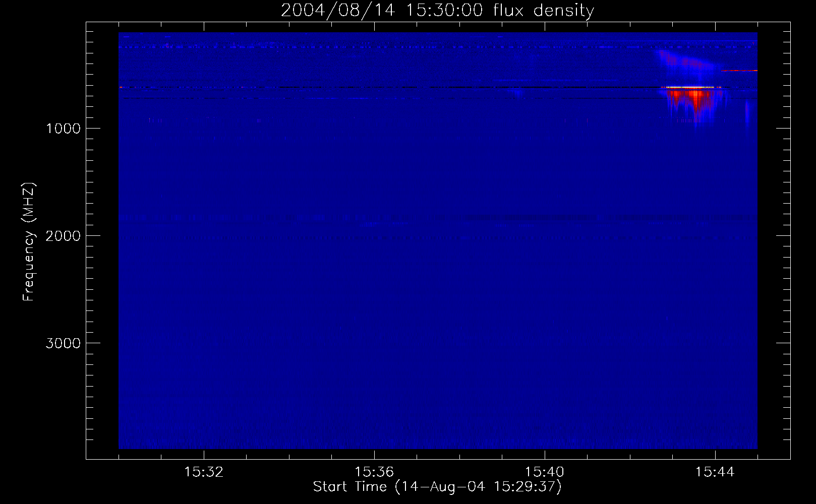
Task: Click the 3000 frequency tick label
Action: (x=63, y=343)
